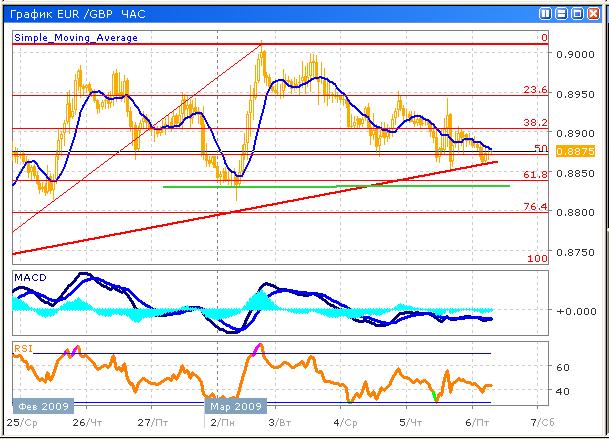Click the Мар 2009 month marker
This screenshot has width=609, height=439.
pyautogui.click(x=235, y=407)
